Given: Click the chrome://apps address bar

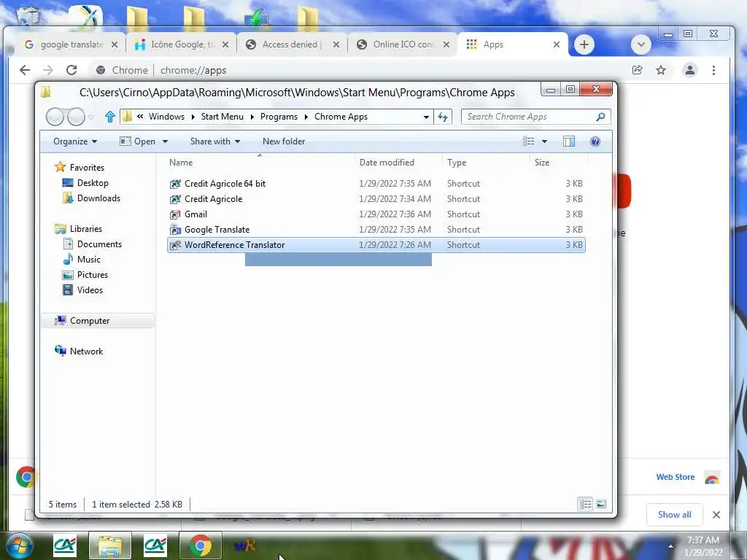Looking at the screenshot, I should coord(357,71).
